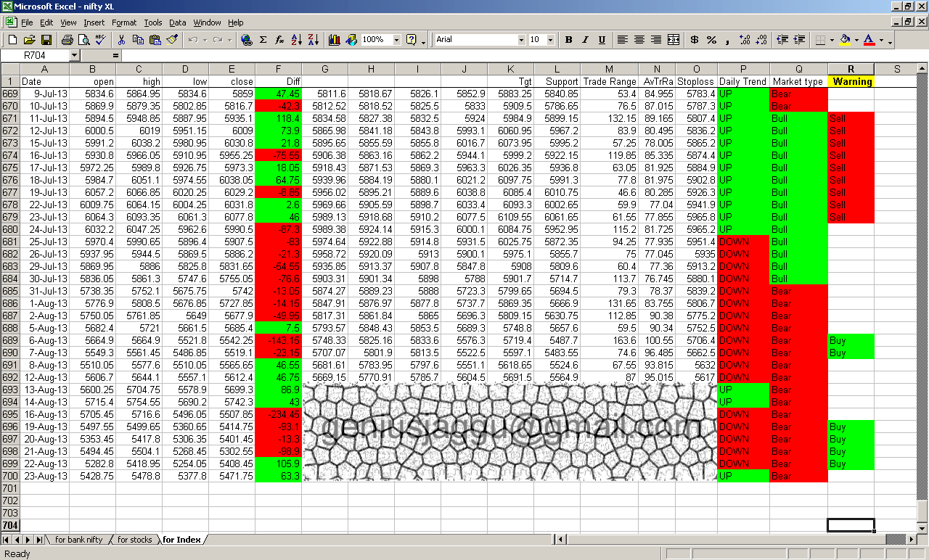
Task: Open Print Preview from the toolbar
Action: (x=83, y=40)
